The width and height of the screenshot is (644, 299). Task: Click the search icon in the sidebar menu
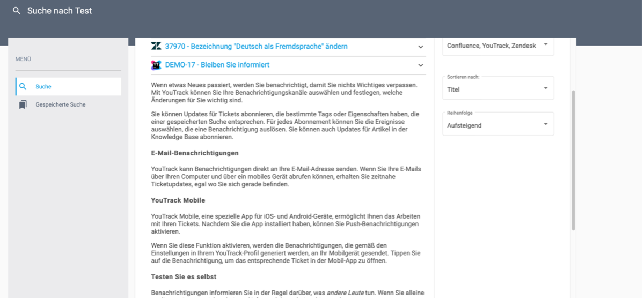(23, 86)
